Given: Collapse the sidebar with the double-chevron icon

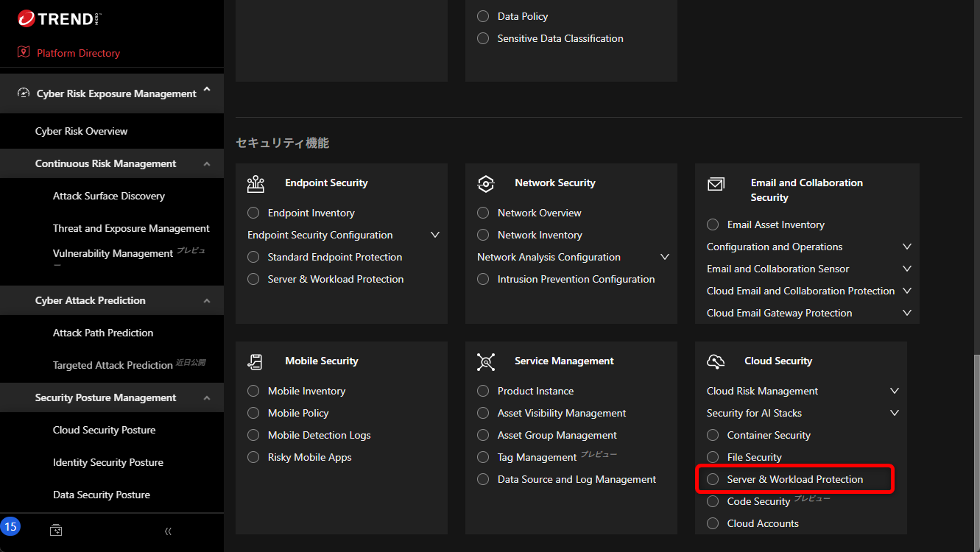Looking at the screenshot, I should [168, 531].
